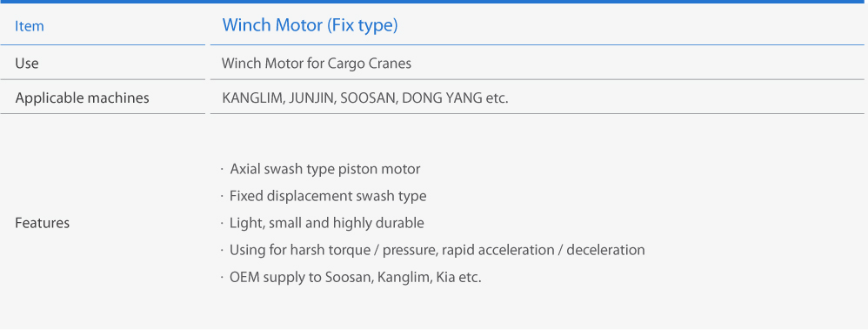The width and height of the screenshot is (868, 330).
Task: Click the word 'KANGLIM' in applicable machines
Action: click(x=253, y=98)
